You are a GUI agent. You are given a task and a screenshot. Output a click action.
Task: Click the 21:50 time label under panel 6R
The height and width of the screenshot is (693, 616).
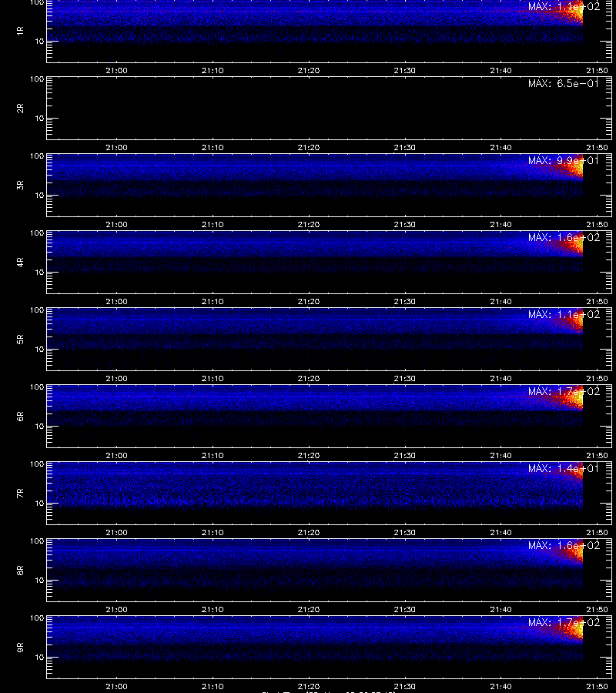click(597, 456)
